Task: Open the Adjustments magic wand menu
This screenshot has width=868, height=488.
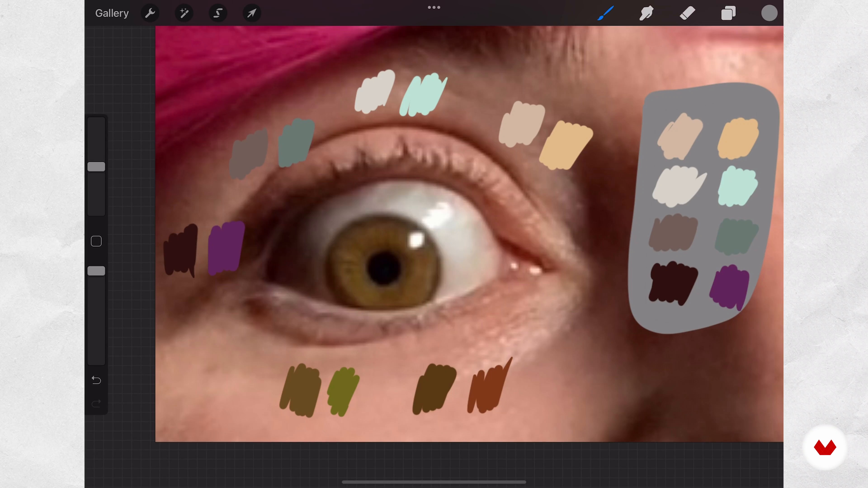Action: click(184, 13)
